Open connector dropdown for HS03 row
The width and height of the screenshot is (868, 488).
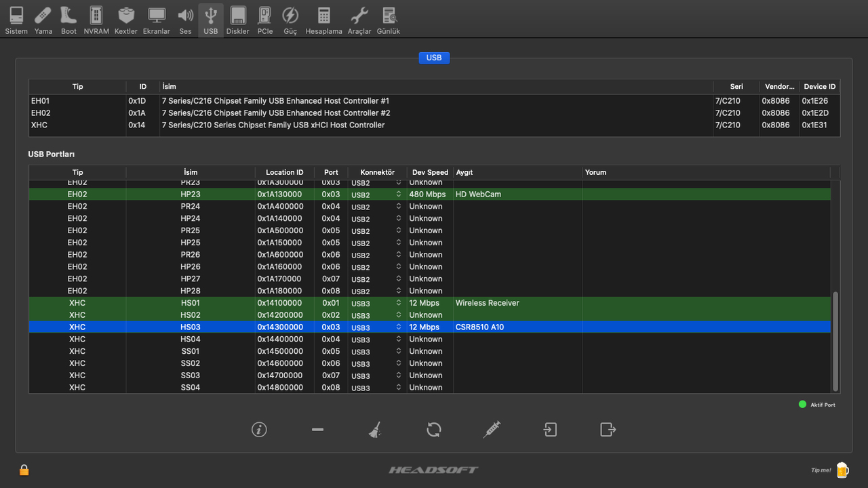399,327
